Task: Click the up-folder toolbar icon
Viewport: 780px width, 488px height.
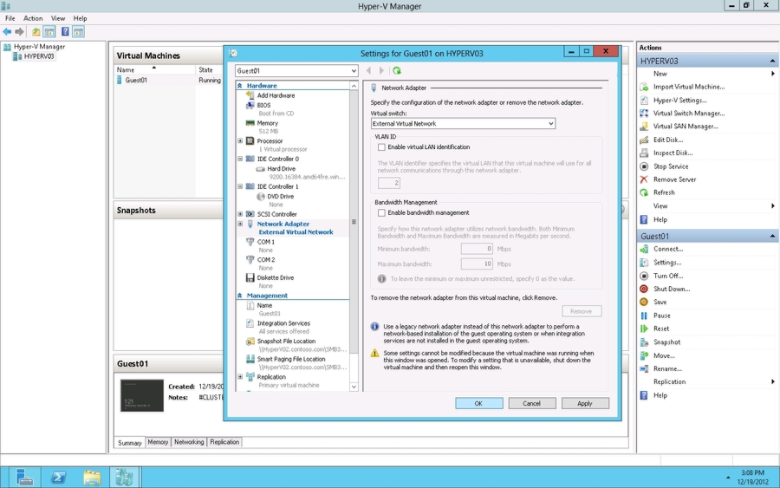Action: [36, 32]
